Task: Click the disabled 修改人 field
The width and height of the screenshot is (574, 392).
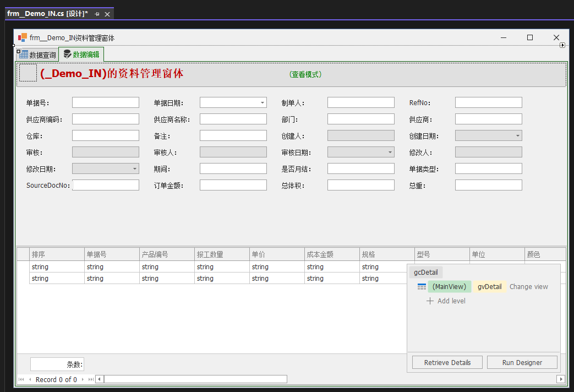Action: pyautogui.click(x=488, y=152)
